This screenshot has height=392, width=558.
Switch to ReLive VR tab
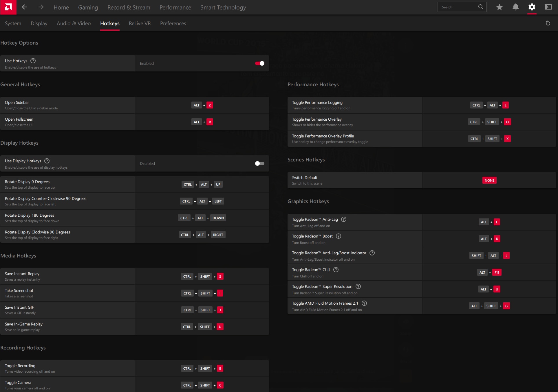pyautogui.click(x=140, y=23)
